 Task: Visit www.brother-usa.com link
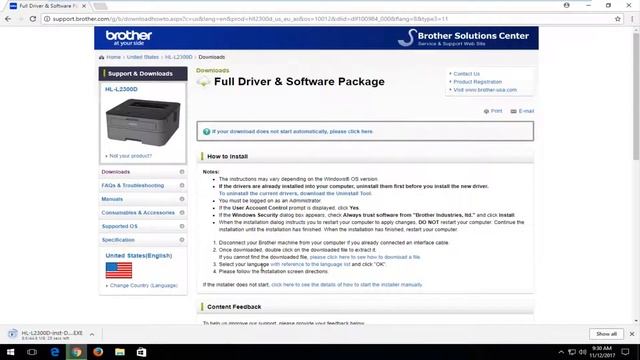pos(485,90)
